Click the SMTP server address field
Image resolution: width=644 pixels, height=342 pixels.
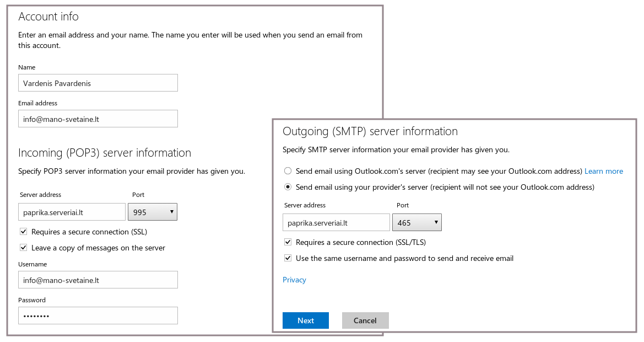(336, 222)
